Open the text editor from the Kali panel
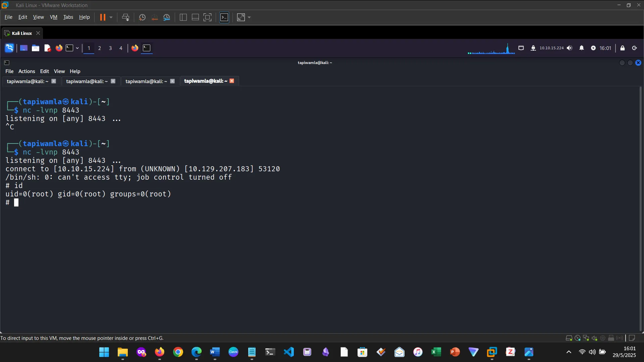Viewport: 644px width, 362px height. 47,48
